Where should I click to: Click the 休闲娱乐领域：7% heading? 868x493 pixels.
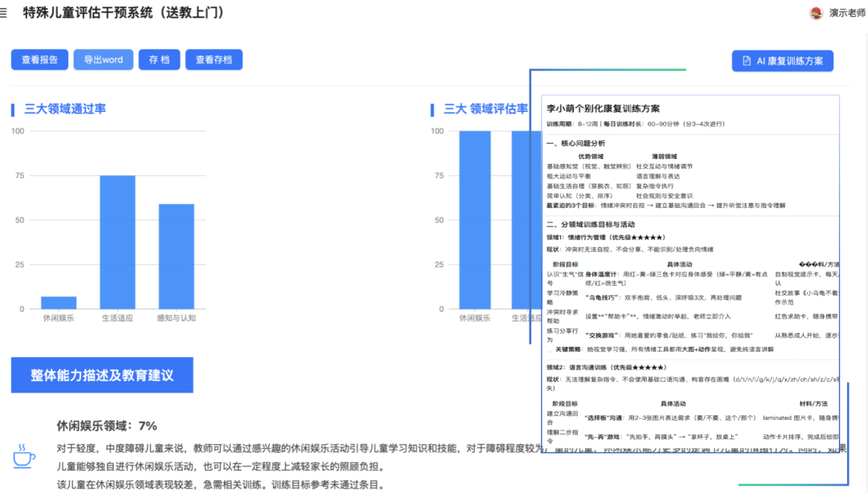click(107, 426)
